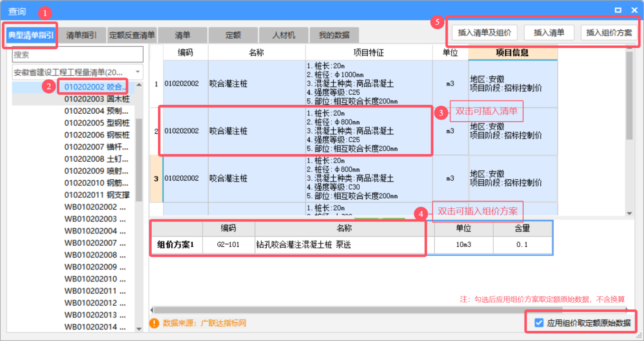The width and height of the screenshot is (644, 341).
Task: Click the main table vertical scrollbar thumb
Action: coord(629,95)
